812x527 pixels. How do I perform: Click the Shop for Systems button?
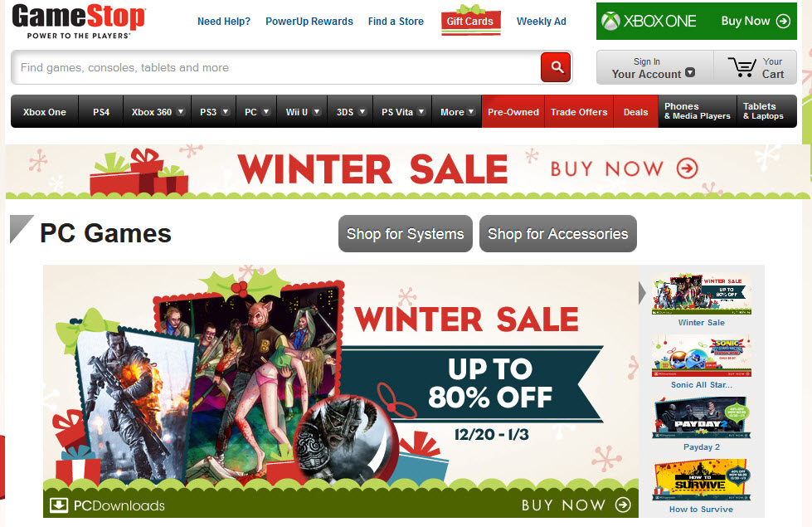click(406, 234)
